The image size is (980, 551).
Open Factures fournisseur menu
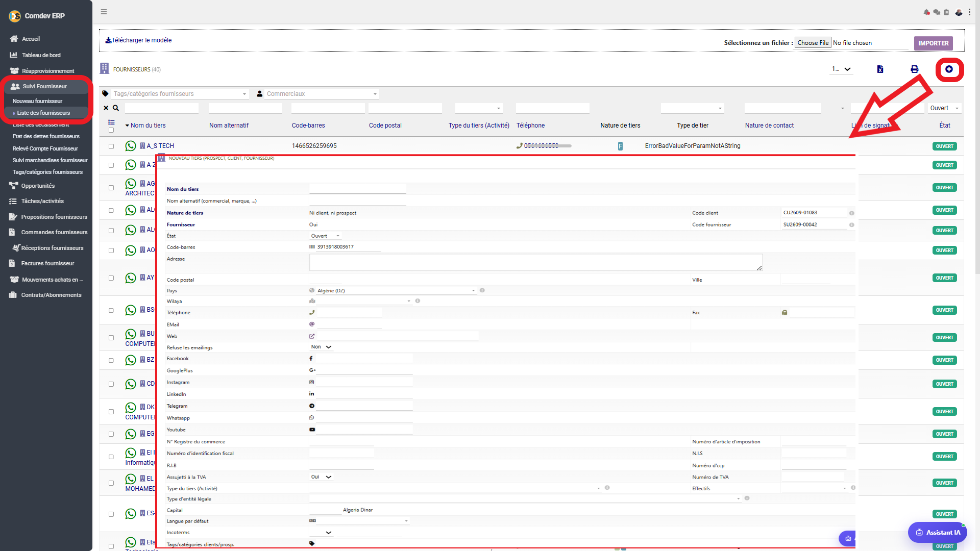[47, 263]
